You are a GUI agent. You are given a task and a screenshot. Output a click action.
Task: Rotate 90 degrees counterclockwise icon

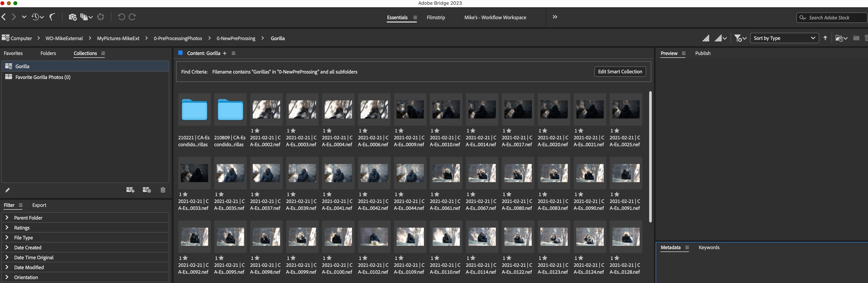pos(121,17)
